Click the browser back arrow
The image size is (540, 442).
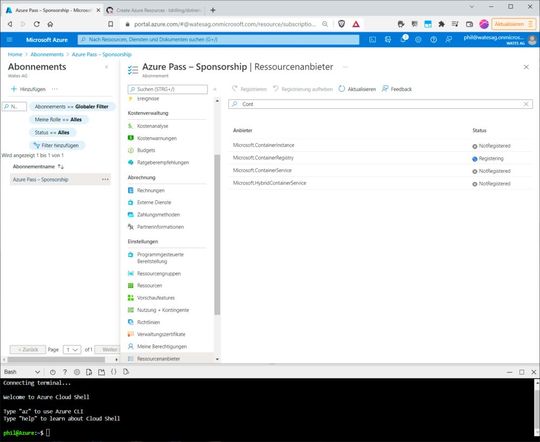pyautogui.click(x=10, y=24)
